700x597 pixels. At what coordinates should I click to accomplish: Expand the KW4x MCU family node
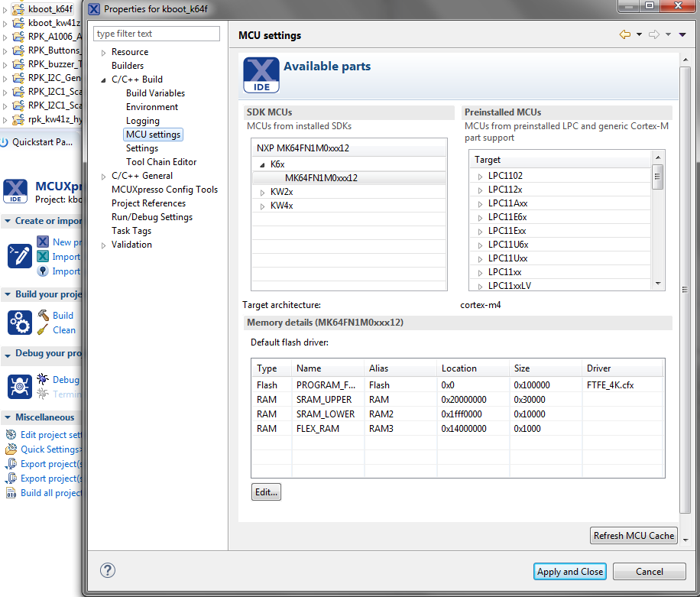(263, 206)
